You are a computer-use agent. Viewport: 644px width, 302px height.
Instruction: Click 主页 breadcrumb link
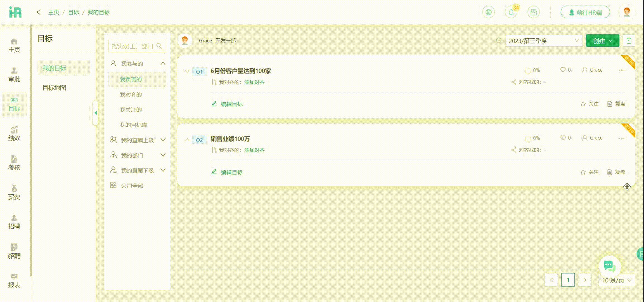[x=54, y=12]
